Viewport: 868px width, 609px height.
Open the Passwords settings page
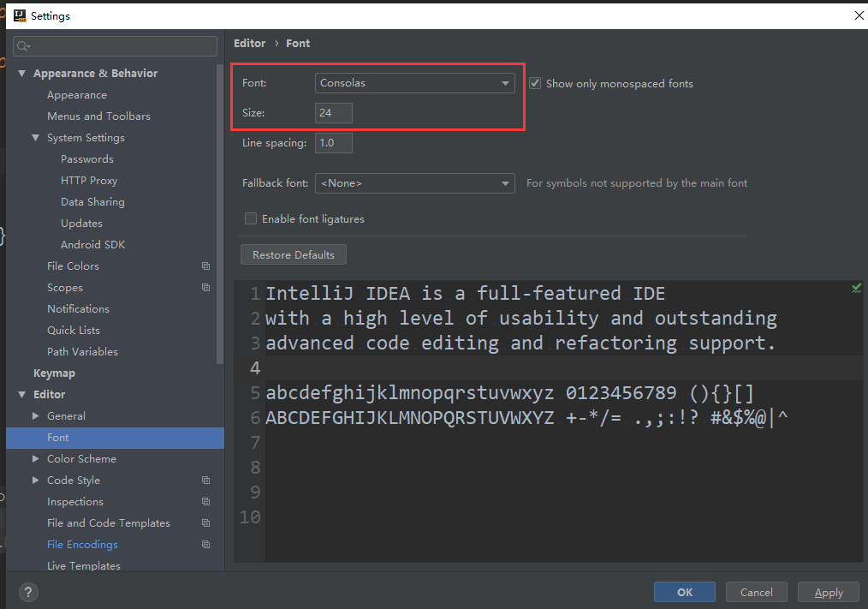(x=87, y=159)
